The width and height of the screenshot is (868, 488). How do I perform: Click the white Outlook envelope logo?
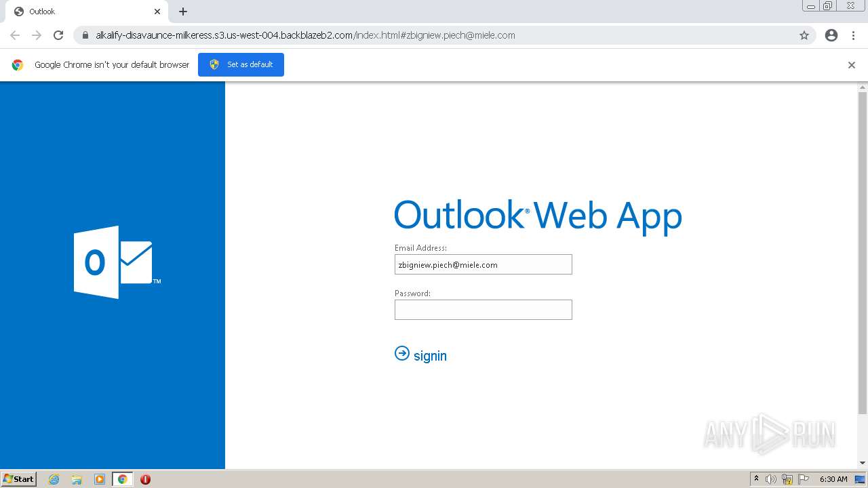tap(117, 262)
